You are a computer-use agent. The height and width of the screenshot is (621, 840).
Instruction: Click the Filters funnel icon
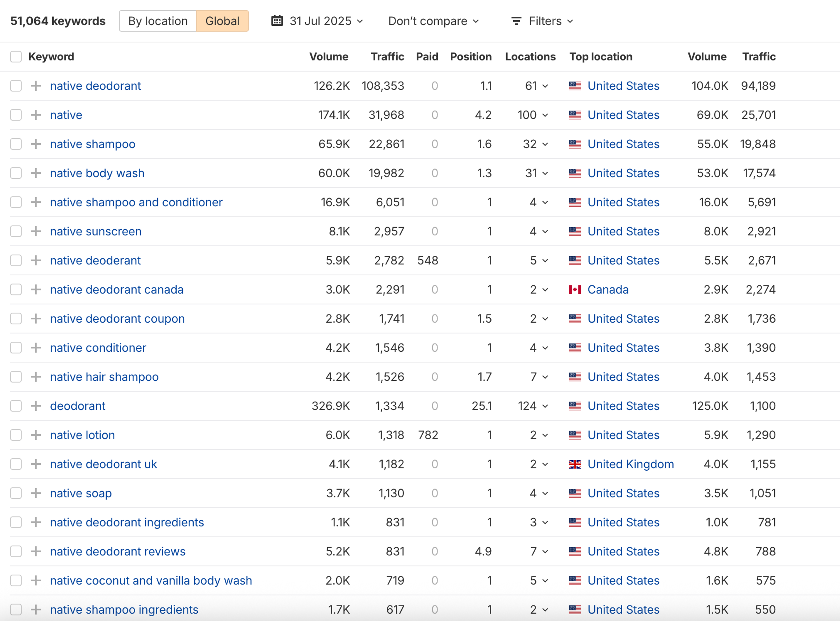(x=516, y=21)
